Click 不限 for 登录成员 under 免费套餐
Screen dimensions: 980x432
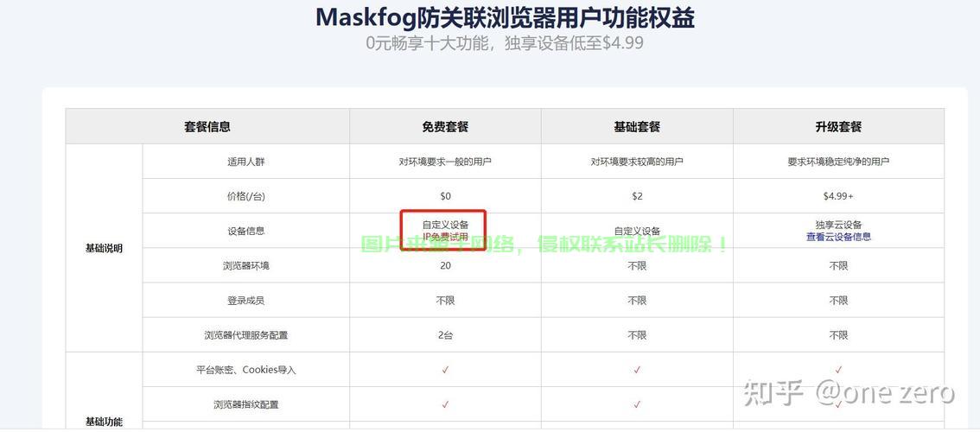coord(445,301)
